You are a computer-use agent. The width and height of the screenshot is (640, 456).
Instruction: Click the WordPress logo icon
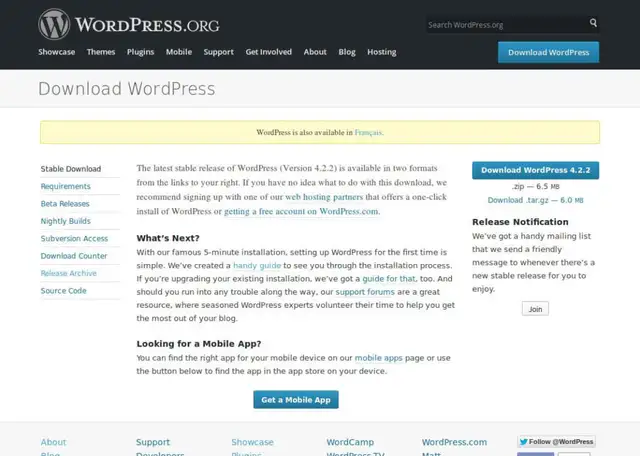[x=54, y=24]
